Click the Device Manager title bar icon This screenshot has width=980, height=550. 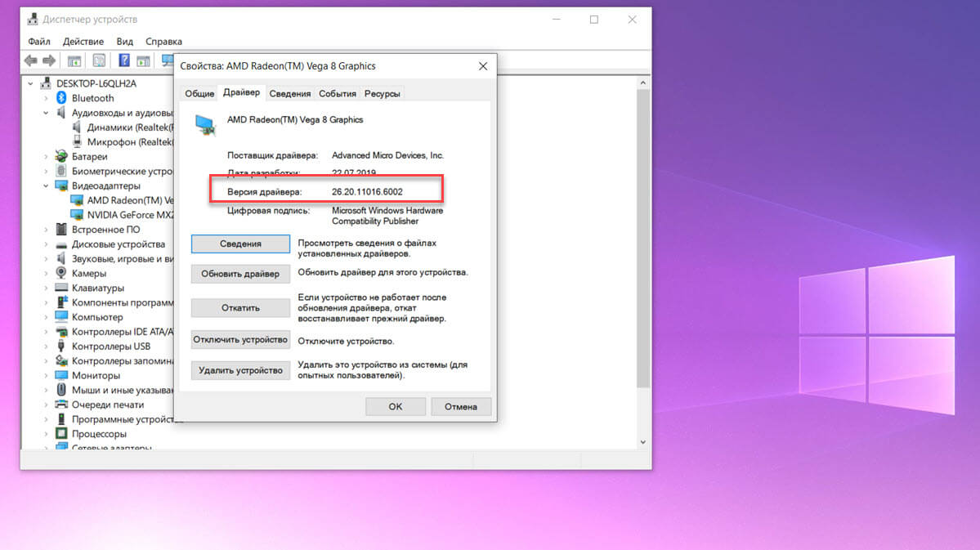pyautogui.click(x=33, y=19)
